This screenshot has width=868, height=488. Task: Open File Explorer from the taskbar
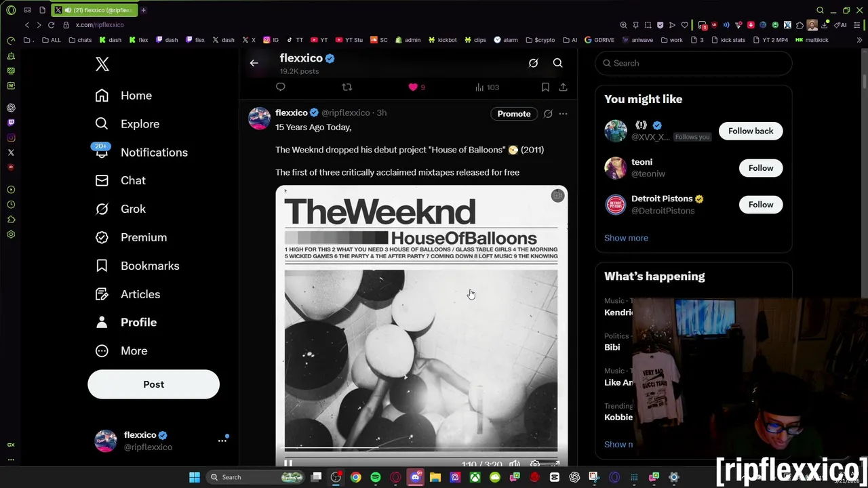pyautogui.click(x=435, y=477)
